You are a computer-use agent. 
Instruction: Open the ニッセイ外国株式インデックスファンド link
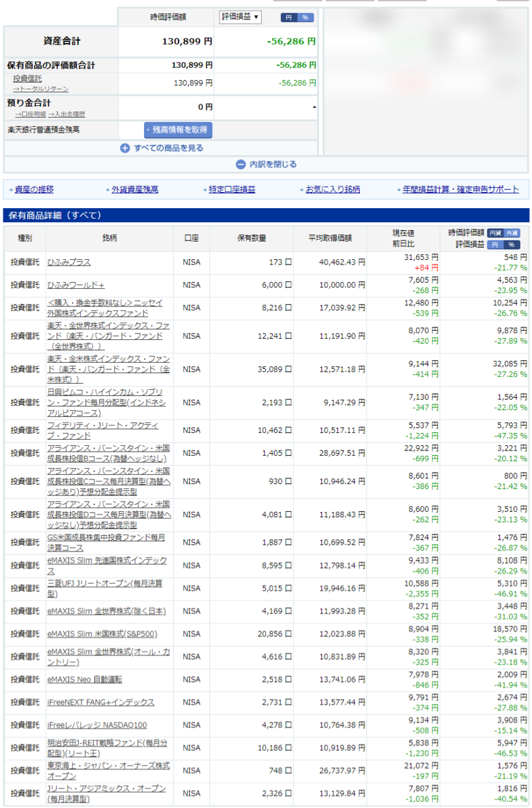(105, 308)
